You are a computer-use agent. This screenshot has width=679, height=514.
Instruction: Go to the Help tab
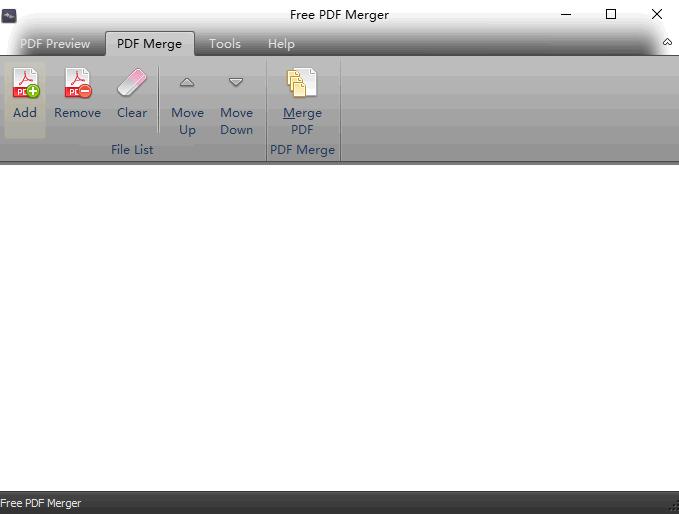[x=281, y=44]
